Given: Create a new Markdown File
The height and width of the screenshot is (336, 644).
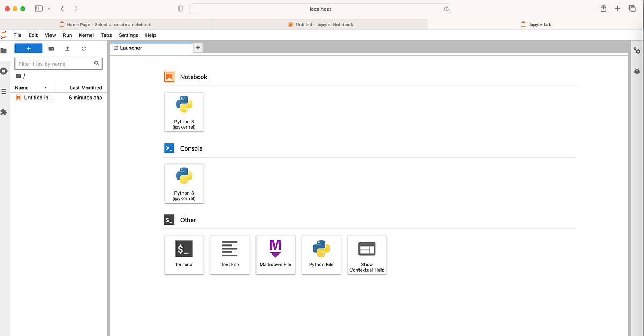Looking at the screenshot, I should point(275,255).
